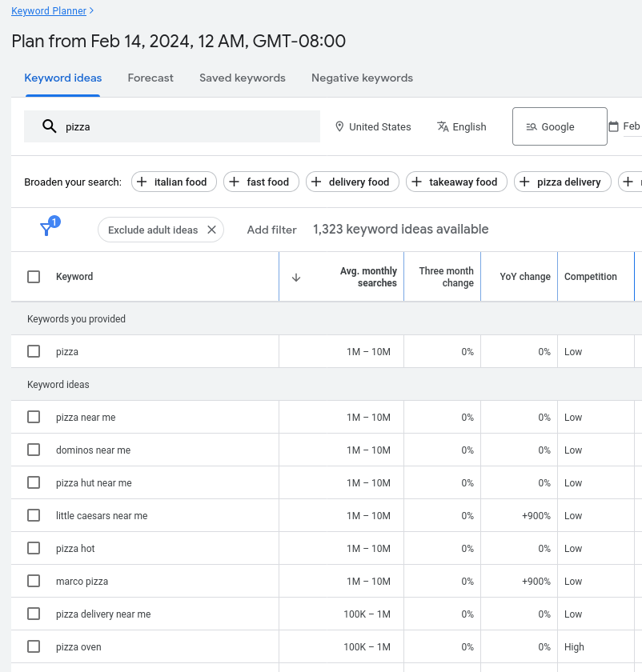Image resolution: width=642 pixels, height=672 pixels.
Task: Open the United States location selector
Action: [373, 126]
